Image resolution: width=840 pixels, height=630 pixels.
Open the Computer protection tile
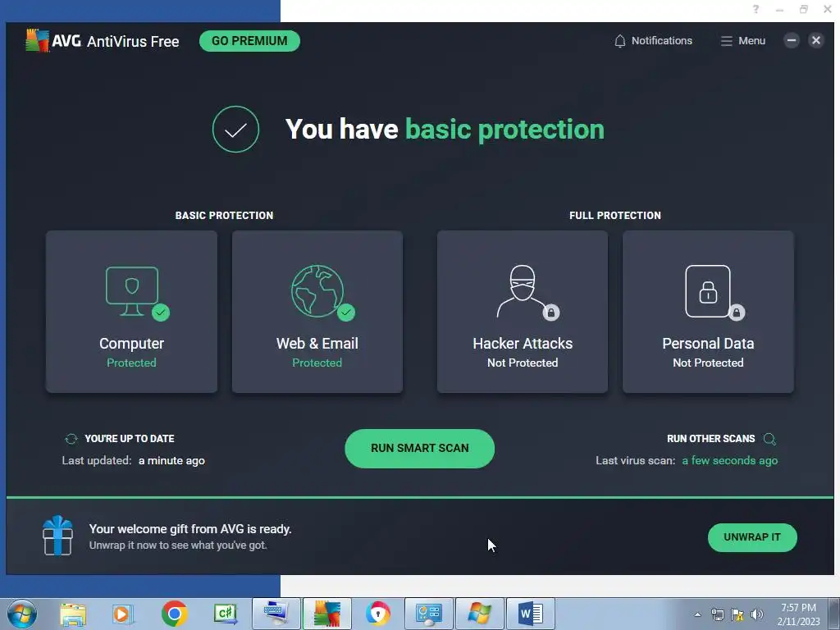[132, 312]
